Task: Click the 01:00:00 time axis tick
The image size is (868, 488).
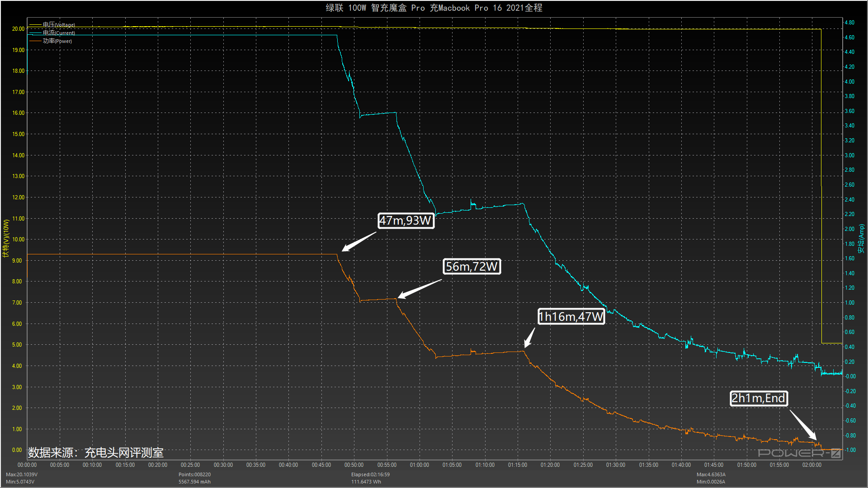Action: (x=419, y=465)
